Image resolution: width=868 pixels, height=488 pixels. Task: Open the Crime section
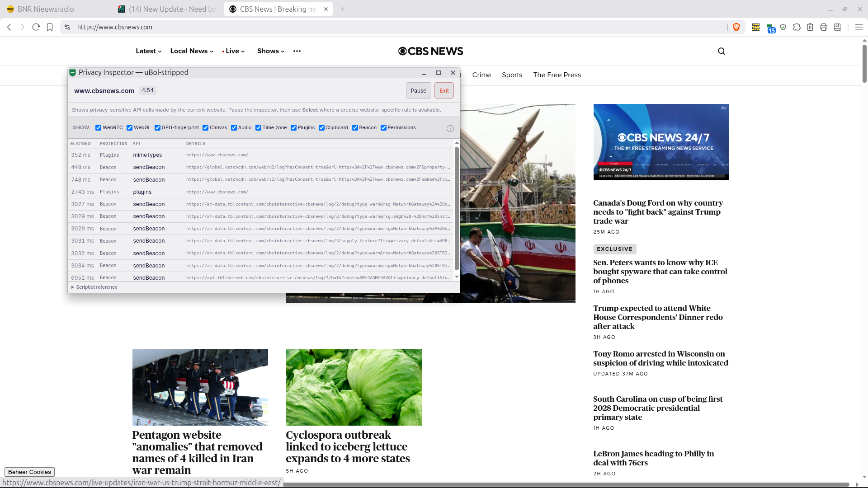[x=481, y=75]
